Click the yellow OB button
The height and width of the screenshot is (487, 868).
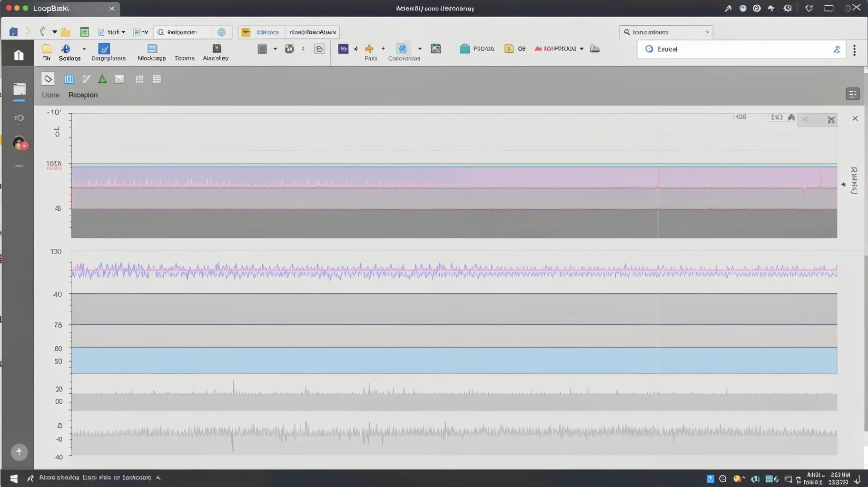[x=515, y=49]
